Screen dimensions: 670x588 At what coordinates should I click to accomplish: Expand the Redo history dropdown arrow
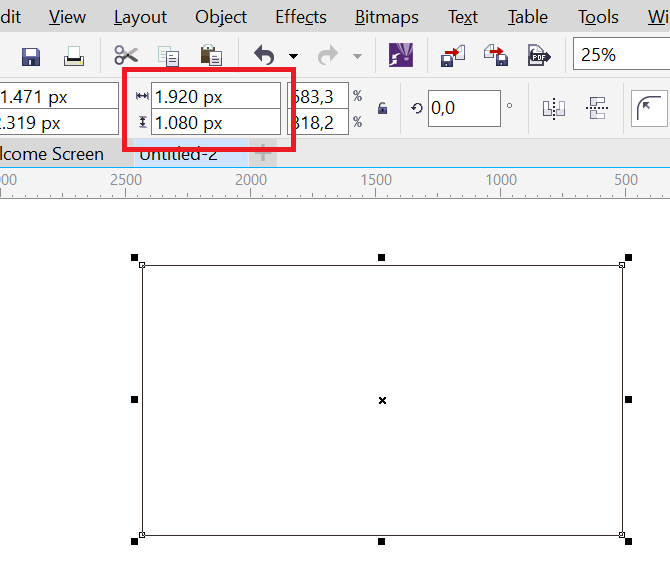pyautogui.click(x=357, y=56)
